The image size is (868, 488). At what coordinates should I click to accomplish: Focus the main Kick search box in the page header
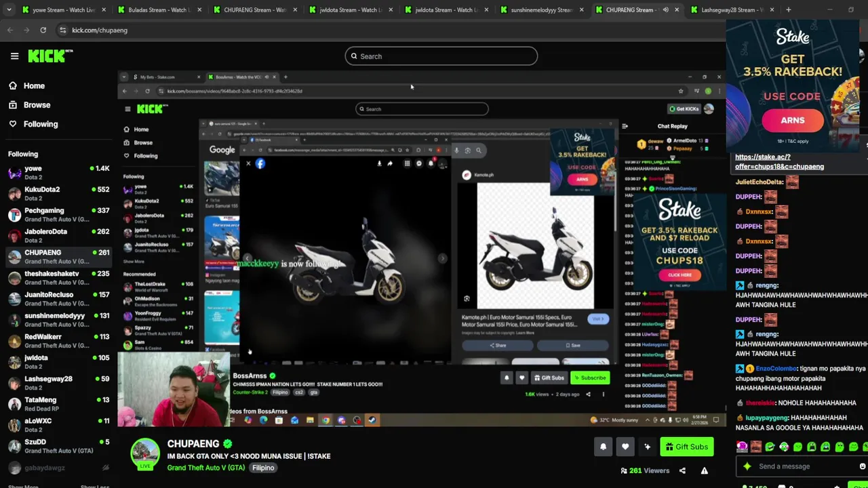coord(441,56)
